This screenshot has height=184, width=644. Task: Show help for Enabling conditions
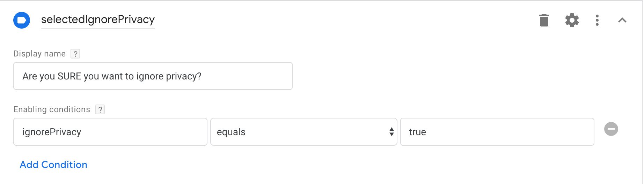coord(100,109)
